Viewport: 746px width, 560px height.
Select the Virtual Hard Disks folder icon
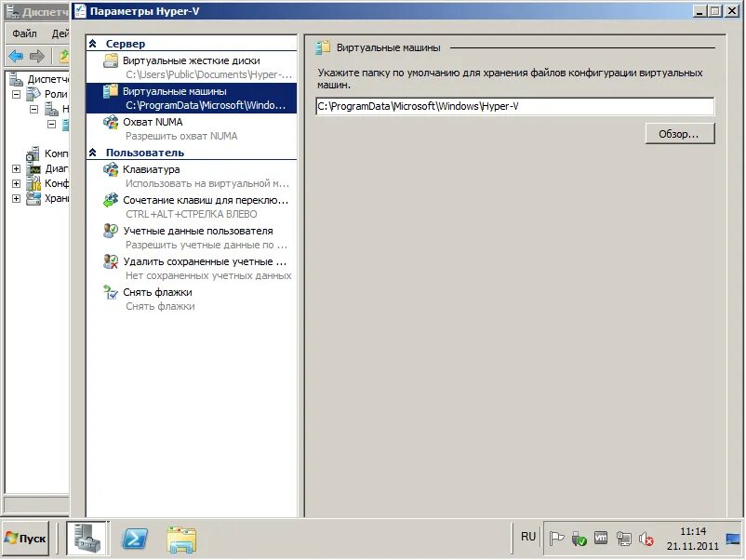click(111, 60)
